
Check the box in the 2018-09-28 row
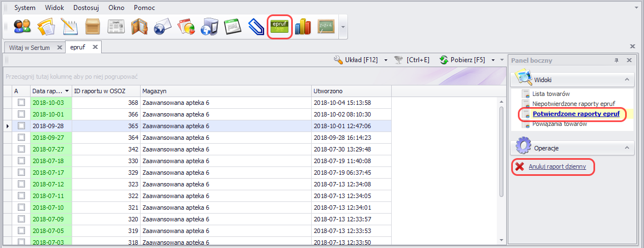click(x=21, y=126)
